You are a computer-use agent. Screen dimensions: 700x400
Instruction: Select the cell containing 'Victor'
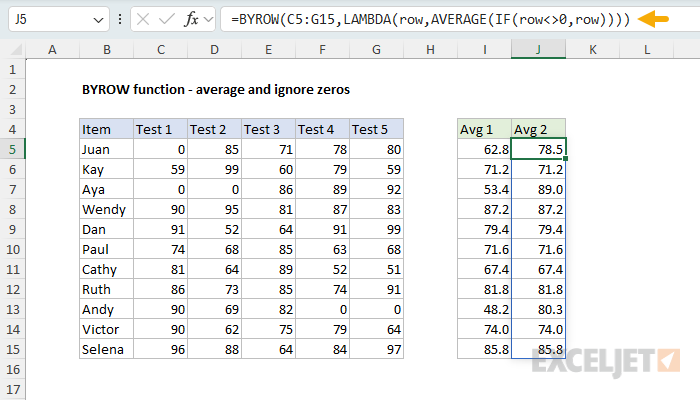pyautogui.click(x=107, y=329)
